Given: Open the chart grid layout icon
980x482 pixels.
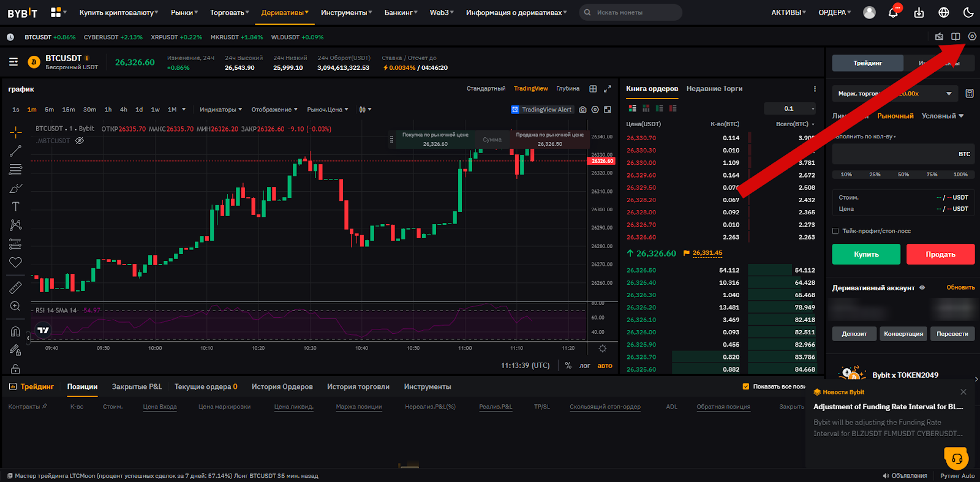Looking at the screenshot, I should point(593,89).
